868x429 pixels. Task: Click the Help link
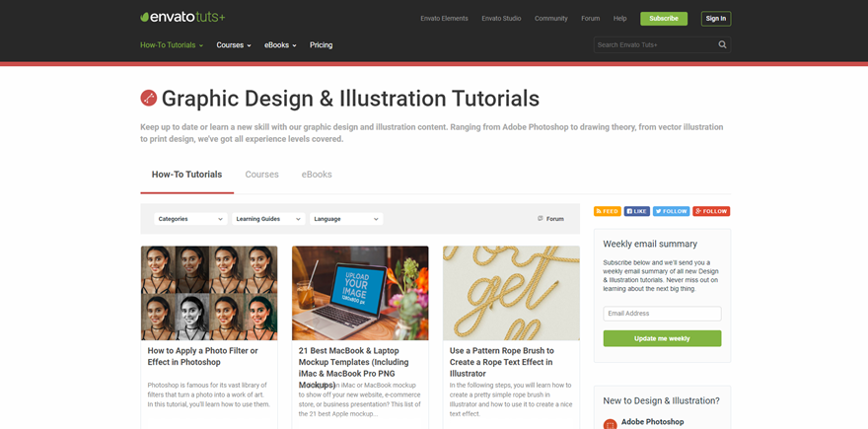click(620, 19)
